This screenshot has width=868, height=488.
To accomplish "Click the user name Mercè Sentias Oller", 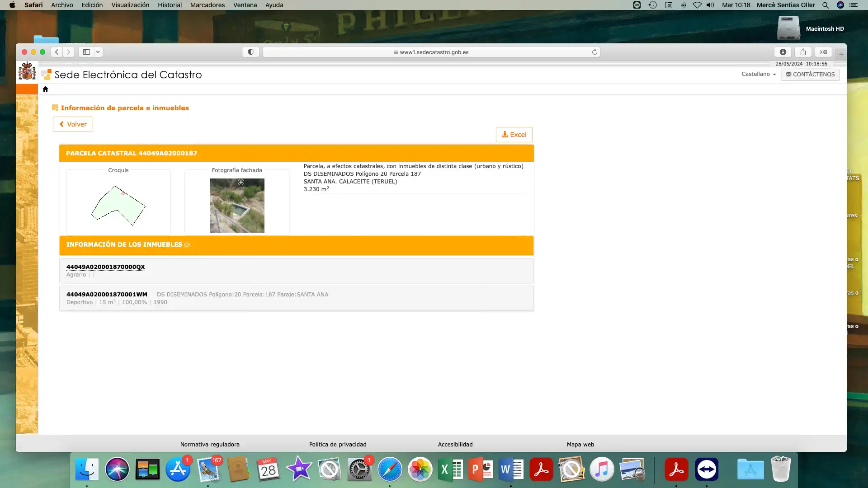I will click(786, 5).
